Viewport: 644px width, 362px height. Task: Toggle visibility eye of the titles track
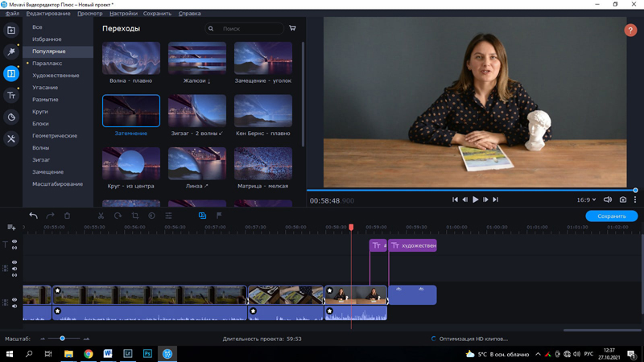tap(14, 241)
